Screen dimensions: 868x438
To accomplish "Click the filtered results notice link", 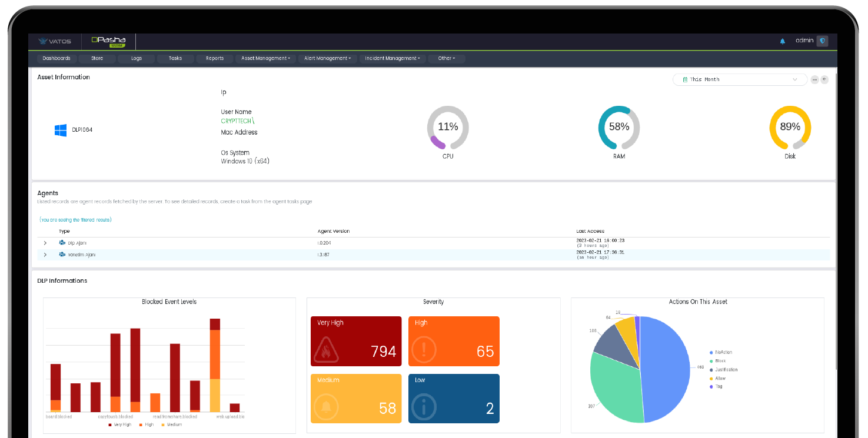I will click(x=75, y=220).
